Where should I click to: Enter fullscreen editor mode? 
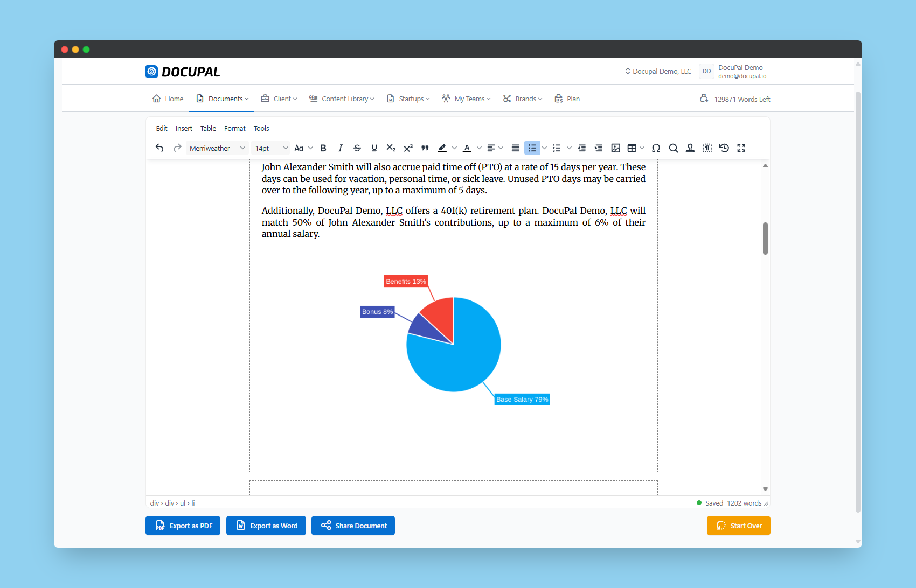click(x=741, y=148)
